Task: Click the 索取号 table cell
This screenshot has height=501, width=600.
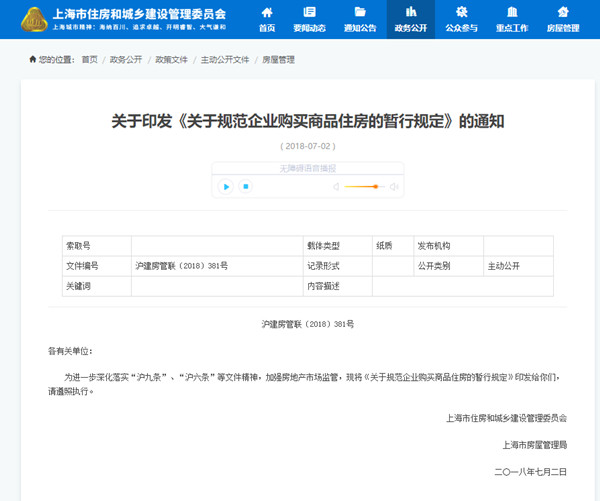Action: click(x=97, y=246)
